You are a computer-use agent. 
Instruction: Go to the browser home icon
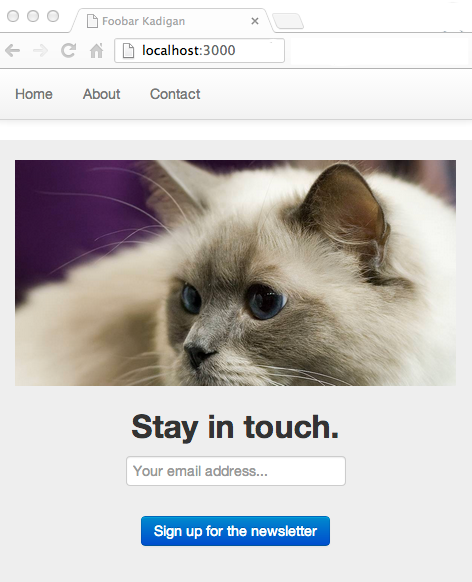pyautogui.click(x=96, y=50)
